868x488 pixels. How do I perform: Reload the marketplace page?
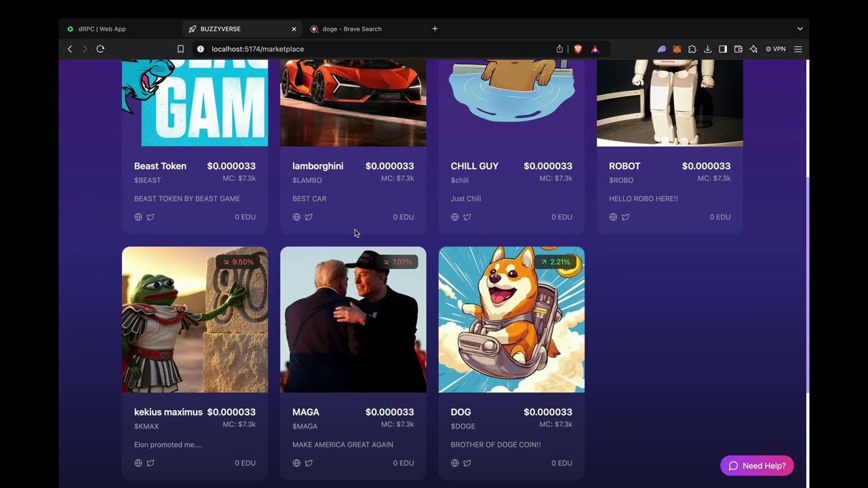coord(100,49)
